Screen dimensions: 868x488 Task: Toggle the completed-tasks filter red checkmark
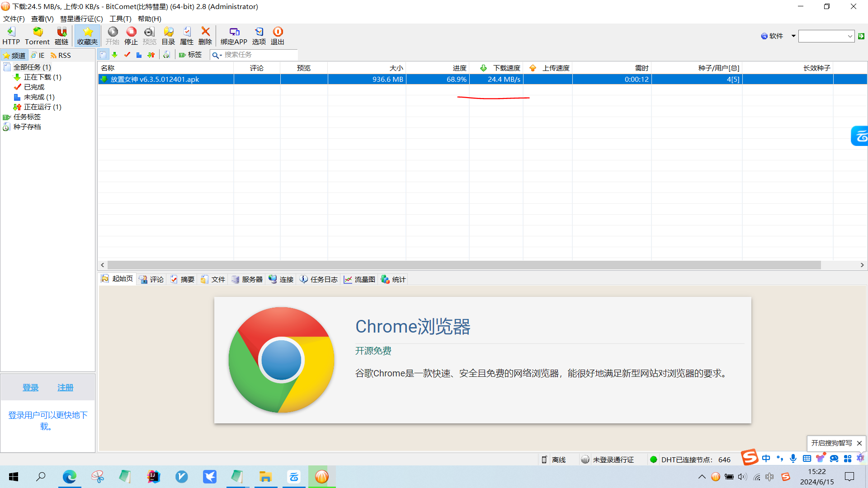pyautogui.click(x=127, y=55)
